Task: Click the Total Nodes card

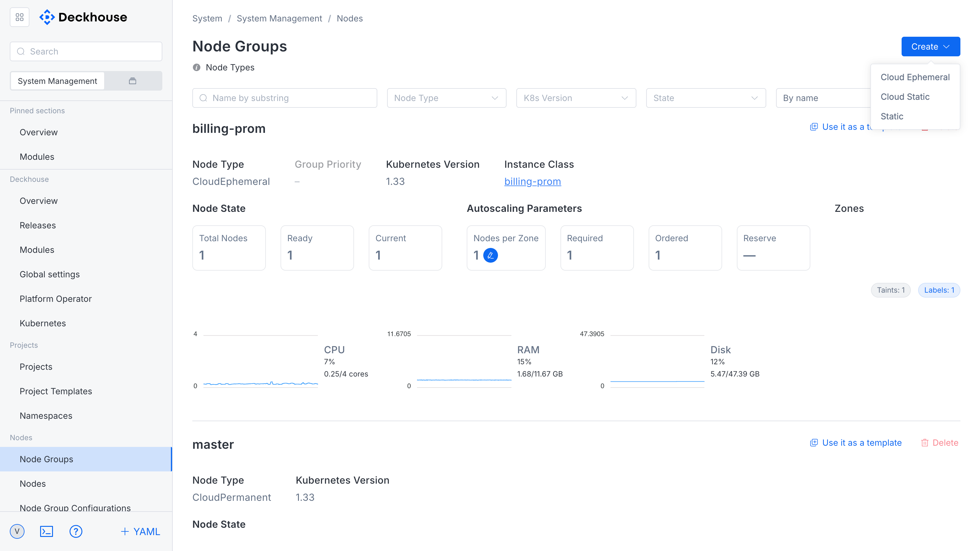Action: tap(229, 248)
